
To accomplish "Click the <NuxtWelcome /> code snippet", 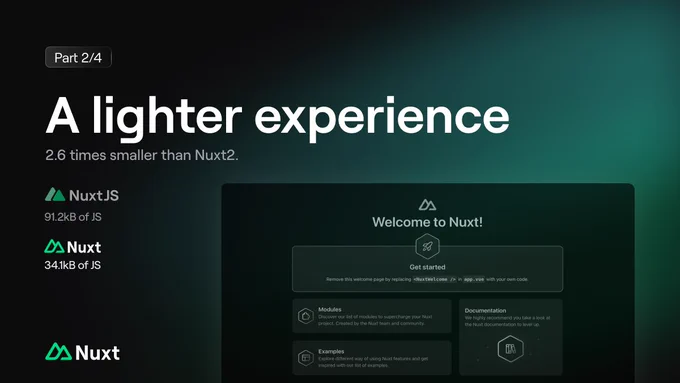I will click(x=435, y=279).
